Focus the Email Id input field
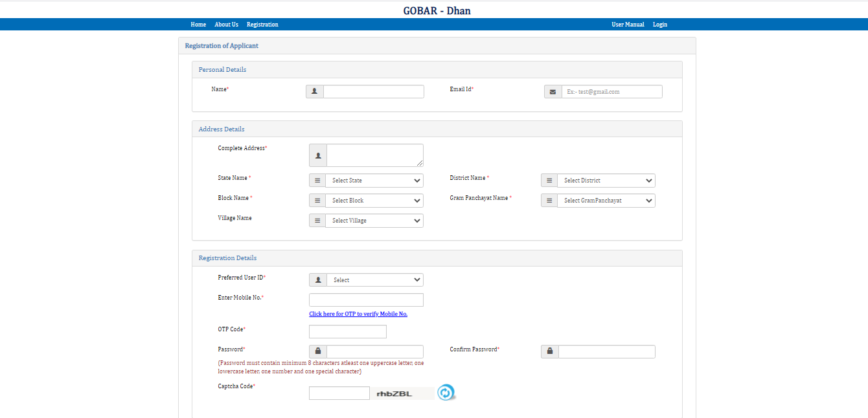This screenshot has height=418, width=868. (612, 92)
